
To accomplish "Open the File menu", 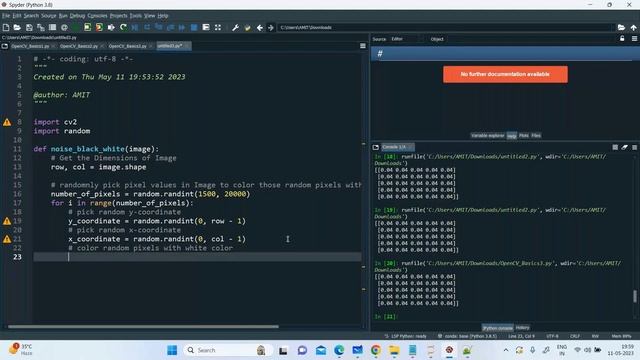I will pos(6,16).
